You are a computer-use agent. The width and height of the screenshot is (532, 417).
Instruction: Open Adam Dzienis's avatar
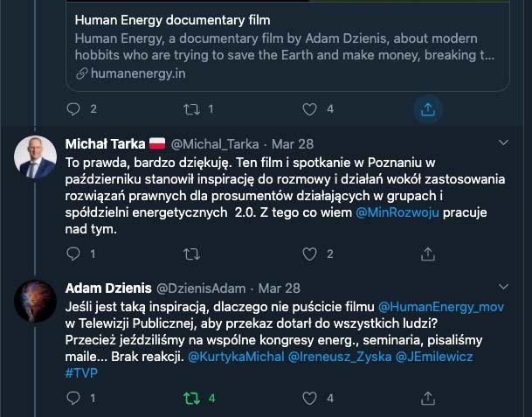(x=36, y=302)
